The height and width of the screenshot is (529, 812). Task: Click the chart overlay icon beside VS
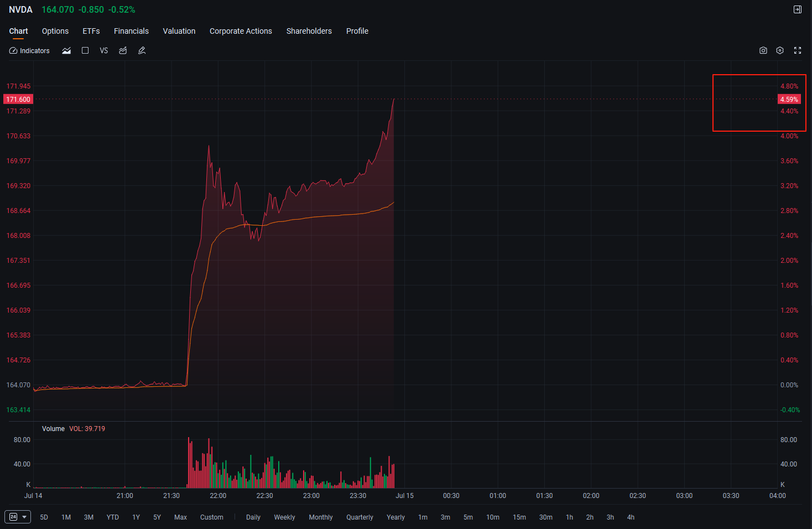(123, 50)
